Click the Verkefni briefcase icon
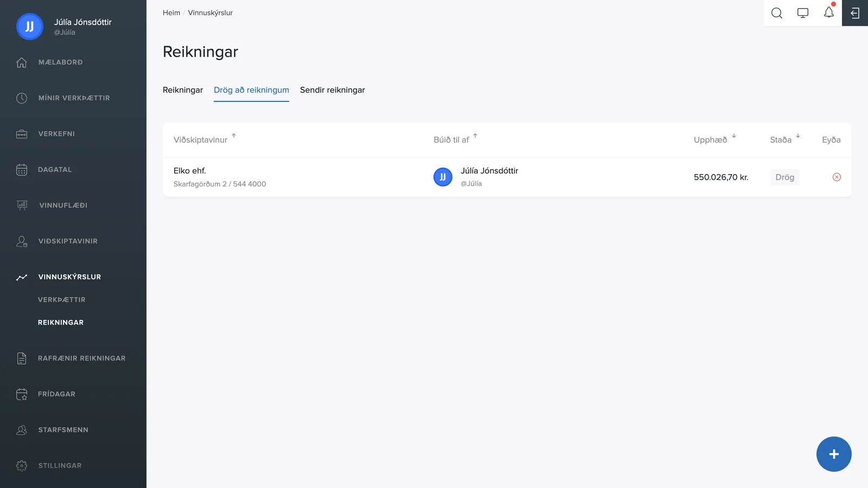 22,134
